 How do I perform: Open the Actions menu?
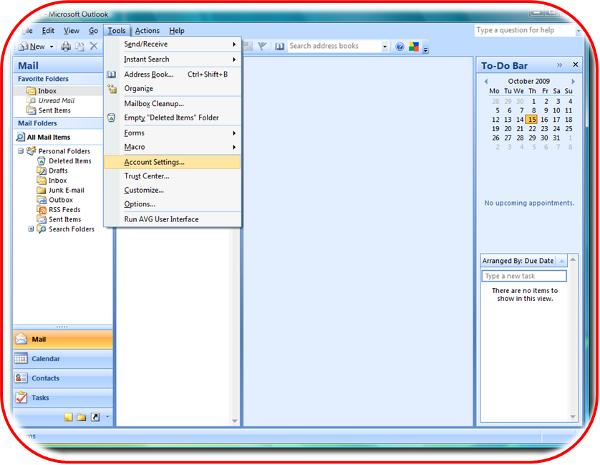(x=147, y=31)
